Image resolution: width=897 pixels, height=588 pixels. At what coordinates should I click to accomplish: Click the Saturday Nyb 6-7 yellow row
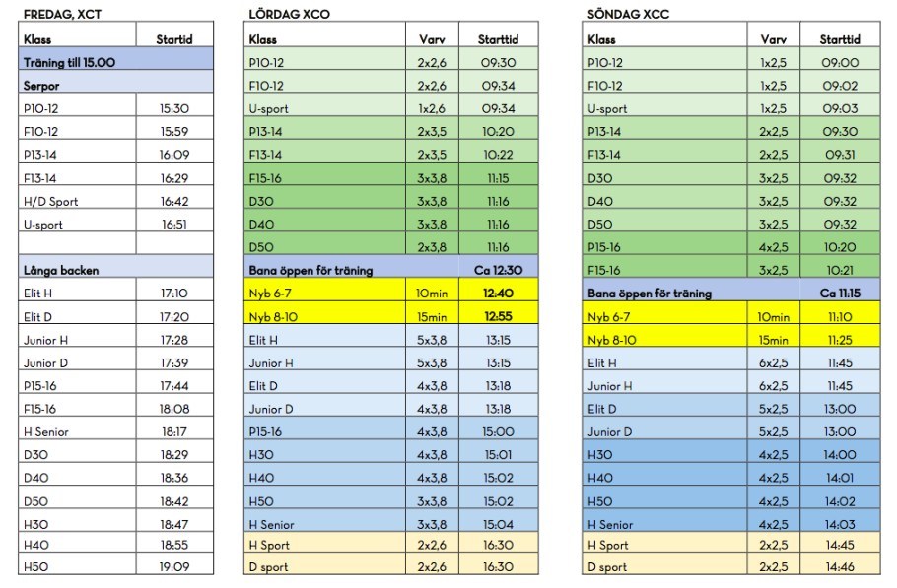(390, 290)
